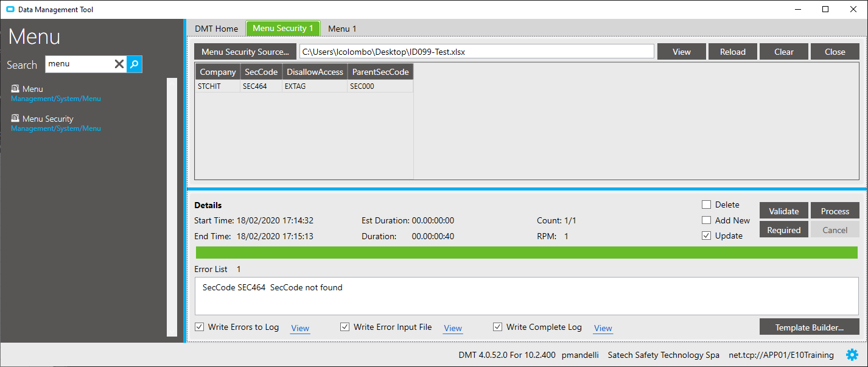Select the STCHIT company cell
Image resolution: width=868 pixels, height=367 pixels.
(218, 86)
